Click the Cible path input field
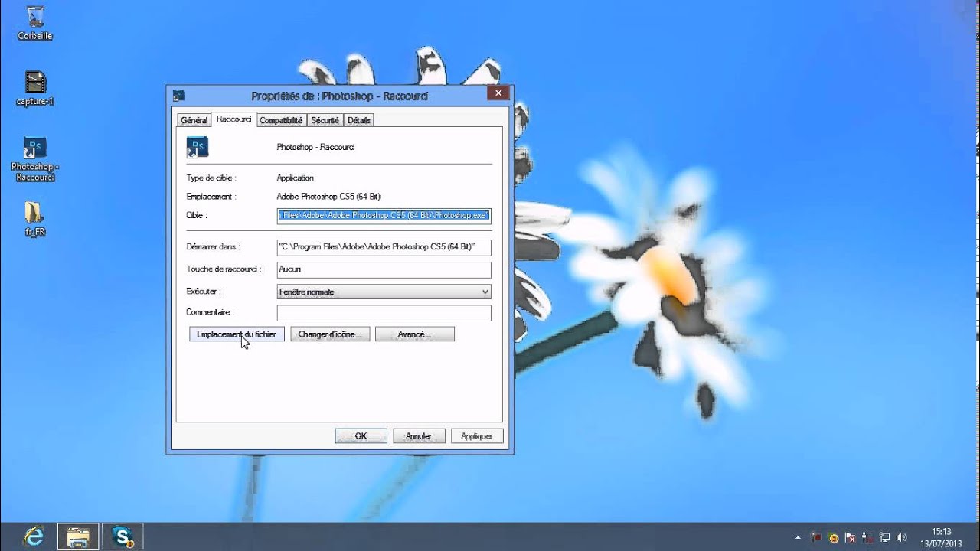Viewport: 980px width, 551px height. coord(384,216)
